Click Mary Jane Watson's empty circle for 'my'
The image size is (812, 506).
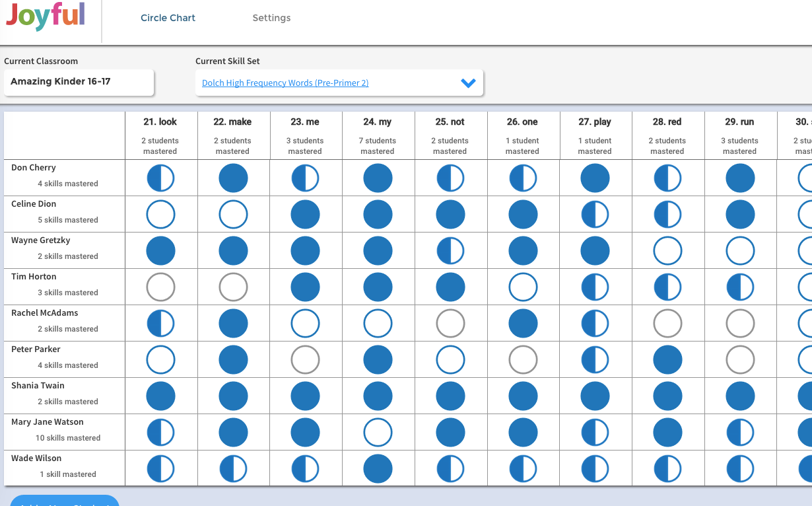click(378, 433)
